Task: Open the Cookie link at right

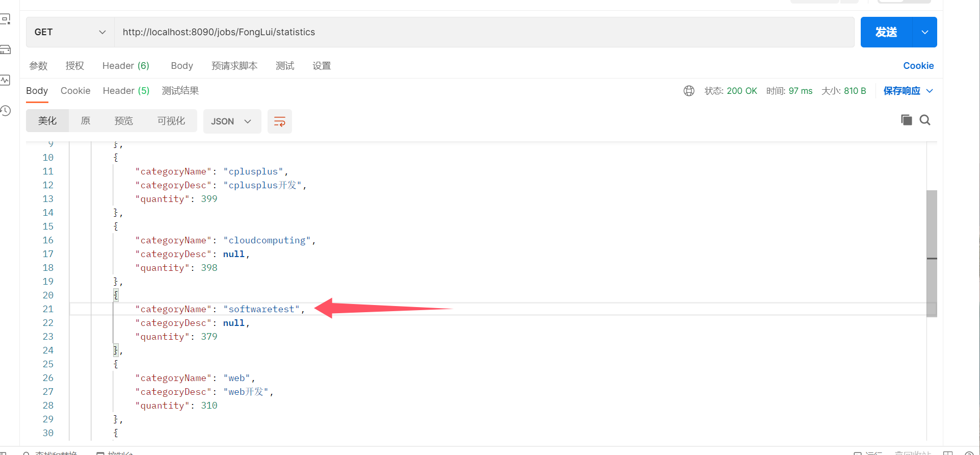Action: coord(918,66)
